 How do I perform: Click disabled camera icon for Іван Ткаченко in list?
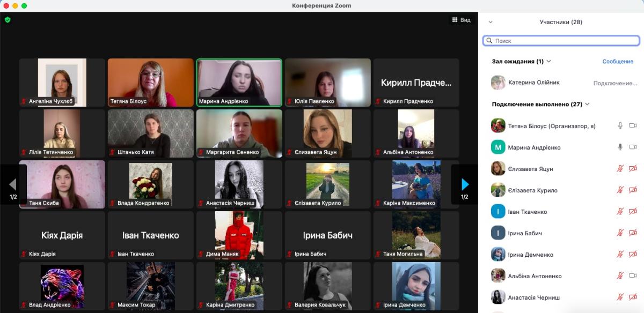[633, 212]
